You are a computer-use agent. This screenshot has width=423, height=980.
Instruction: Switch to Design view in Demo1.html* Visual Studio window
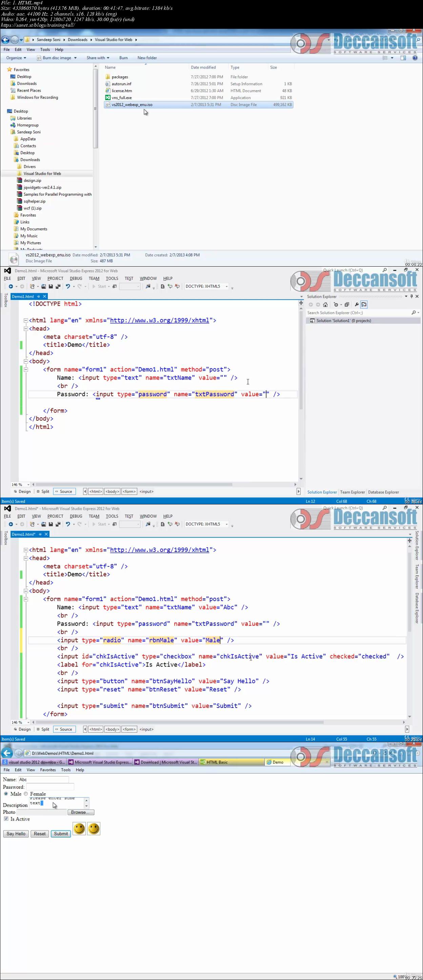click(22, 729)
